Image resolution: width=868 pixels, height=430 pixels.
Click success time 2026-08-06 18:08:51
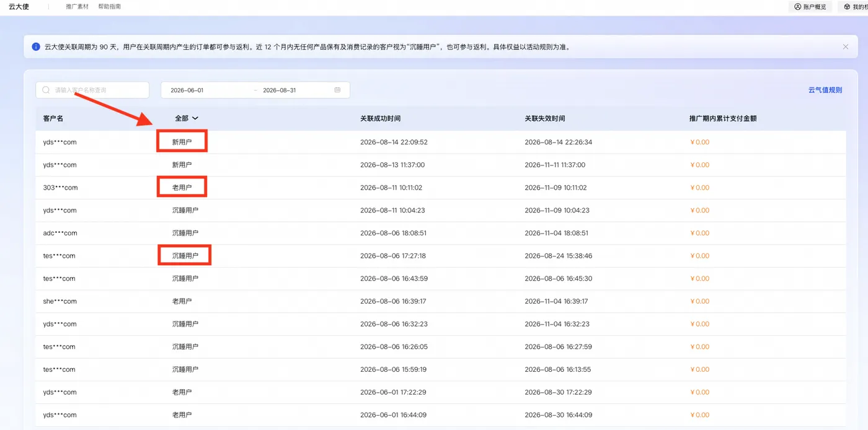[393, 233]
